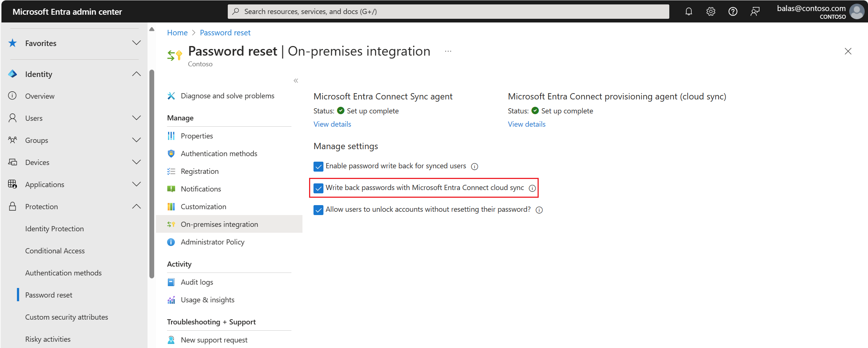Viewport: 868px width, 348px height.
Task: Expand the Applications section chevron
Action: point(136,184)
